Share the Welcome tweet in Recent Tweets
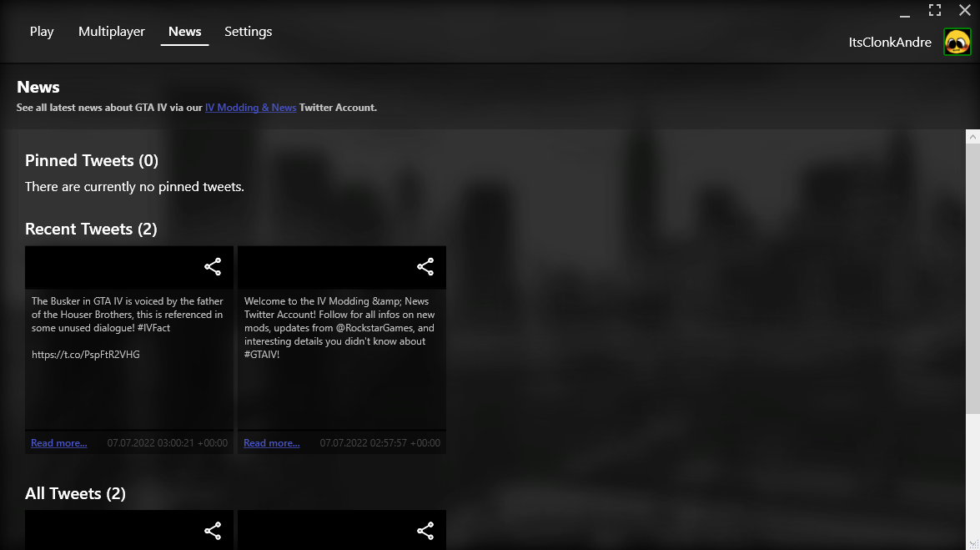This screenshot has height=550, width=980. [425, 267]
